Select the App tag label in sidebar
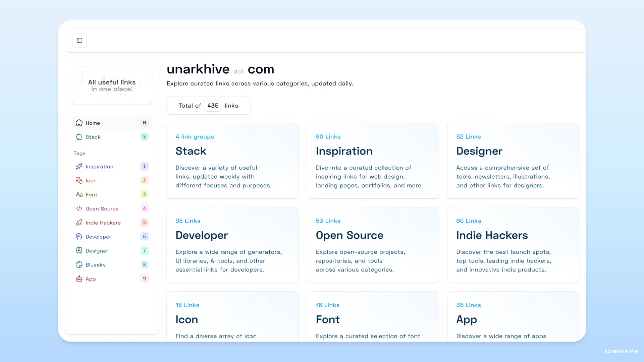 [91, 279]
